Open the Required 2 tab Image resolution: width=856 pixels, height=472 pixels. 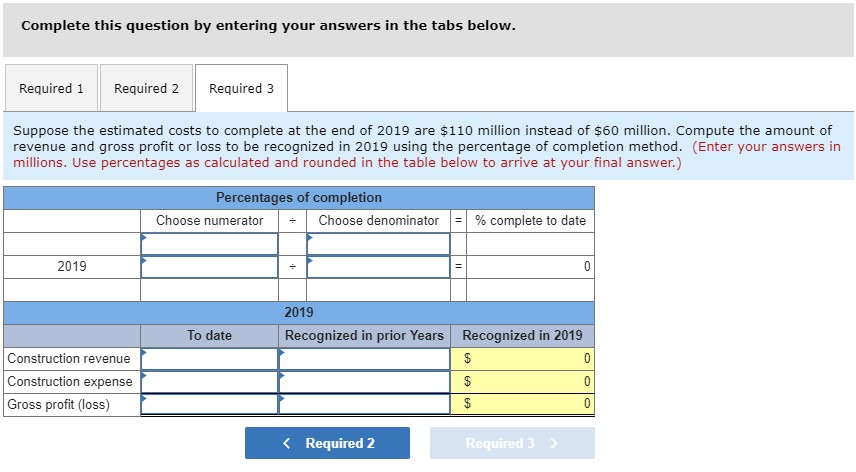click(x=146, y=88)
